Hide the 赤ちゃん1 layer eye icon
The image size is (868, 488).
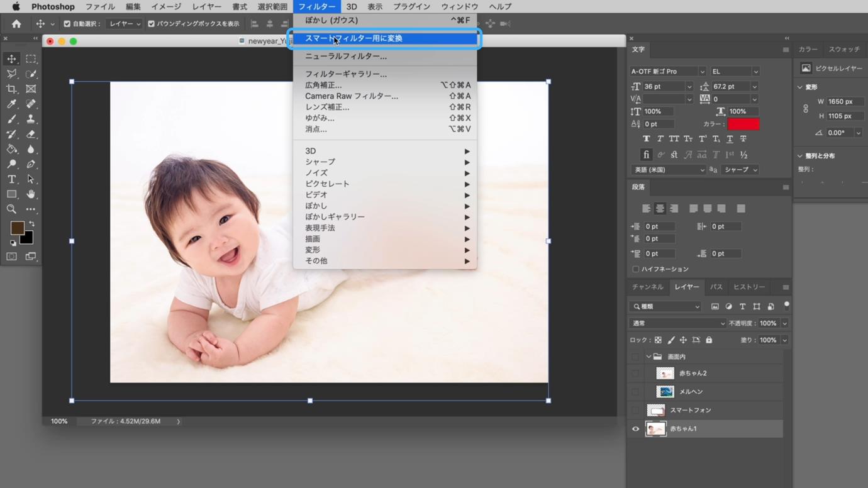[635, 429]
